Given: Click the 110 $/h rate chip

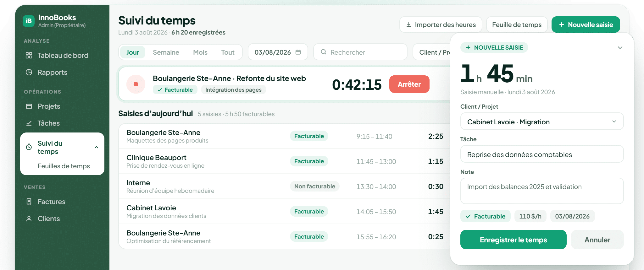Looking at the screenshot, I should click(530, 216).
